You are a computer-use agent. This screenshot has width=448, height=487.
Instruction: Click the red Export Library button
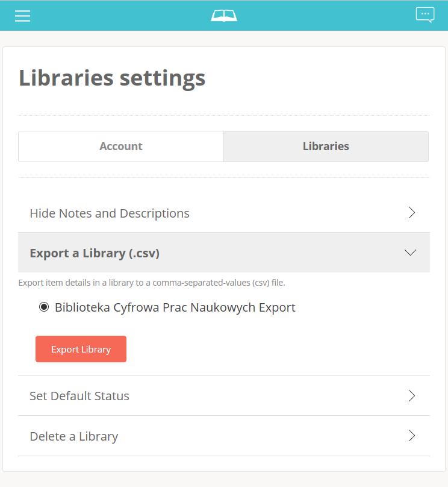pos(81,349)
